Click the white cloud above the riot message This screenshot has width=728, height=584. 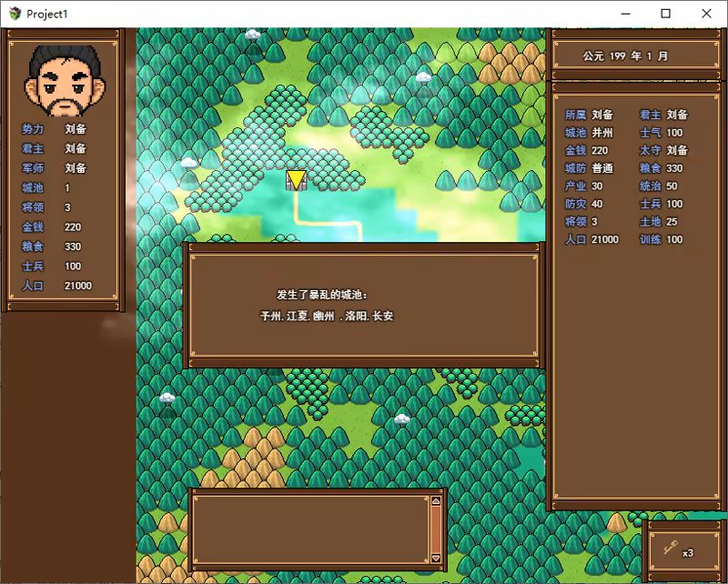click(x=188, y=163)
